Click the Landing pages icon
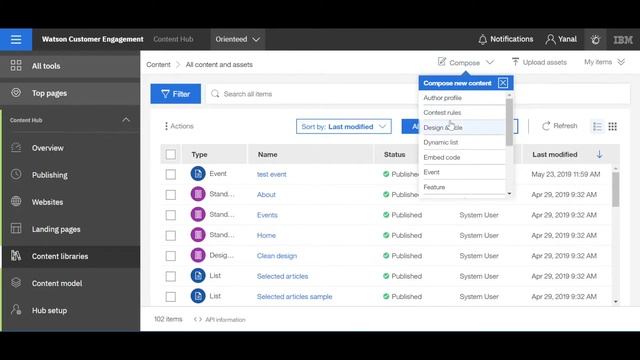 (16, 229)
